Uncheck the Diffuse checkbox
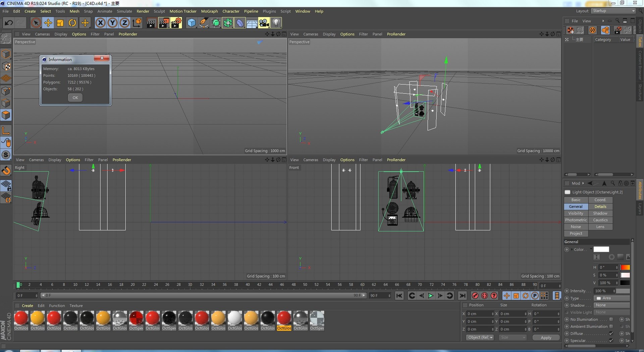 pos(611,334)
